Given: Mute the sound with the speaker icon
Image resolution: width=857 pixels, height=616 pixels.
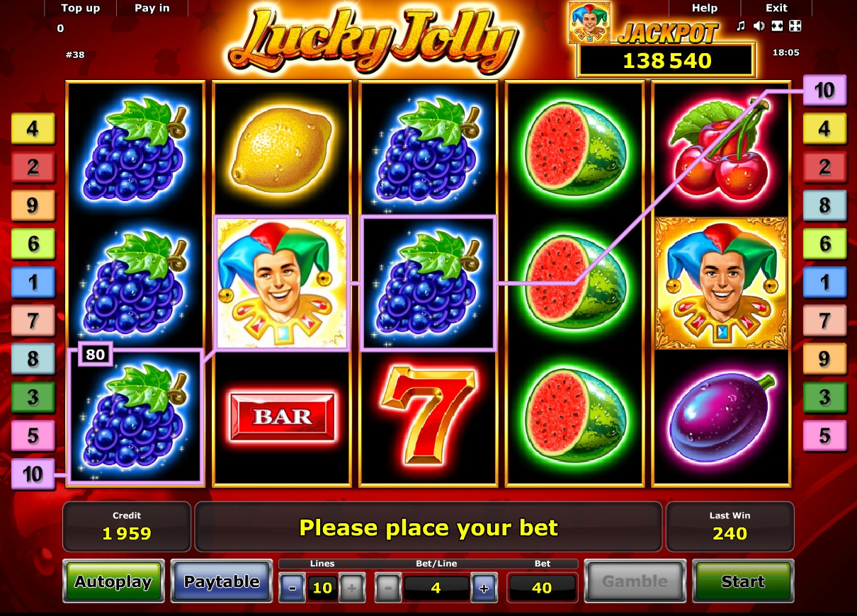Looking at the screenshot, I should click(x=759, y=27).
